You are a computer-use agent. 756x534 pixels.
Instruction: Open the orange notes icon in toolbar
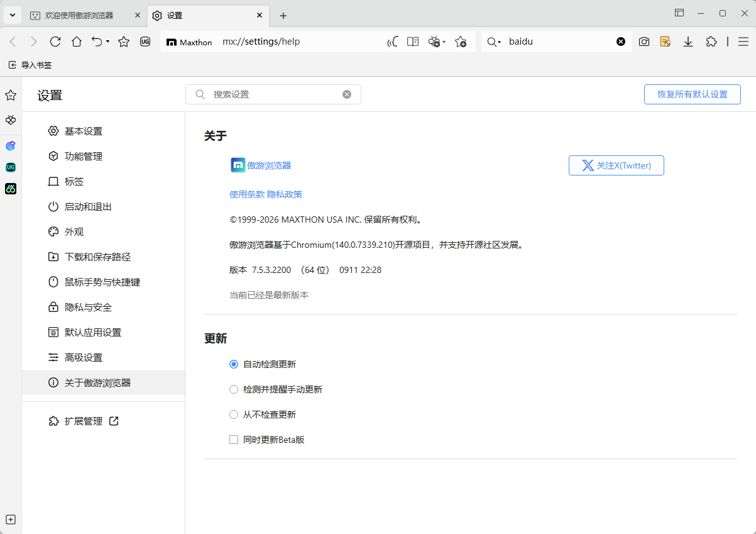(666, 42)
